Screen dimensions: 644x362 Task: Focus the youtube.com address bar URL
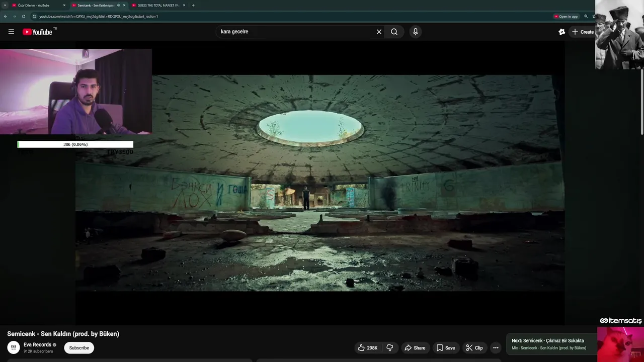(x=99, y=17)
